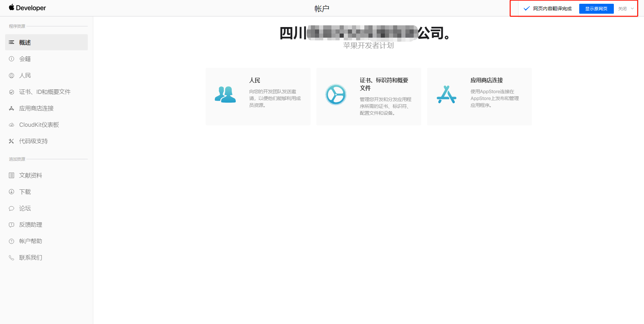Viewport: 644px width, 324px height.
Task: Expand translation bar dropdown arrow
Action: click(x=632, y=9)
